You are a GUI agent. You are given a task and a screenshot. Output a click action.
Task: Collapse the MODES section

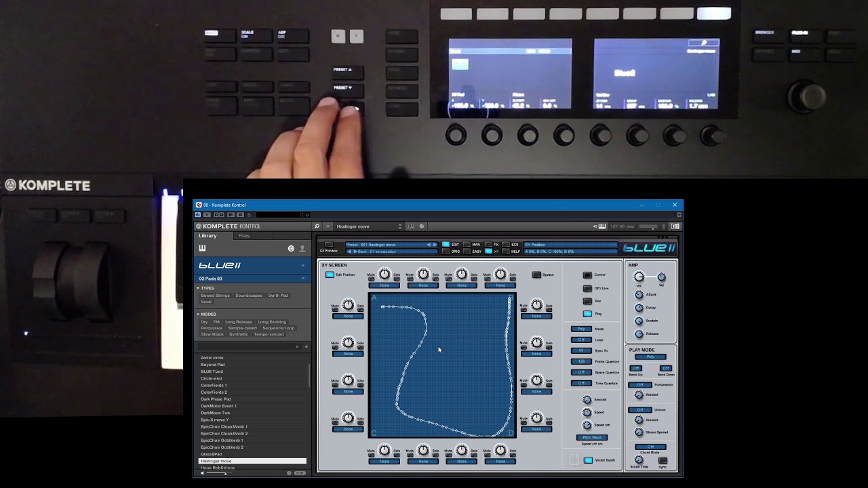(x=198, y=314)
